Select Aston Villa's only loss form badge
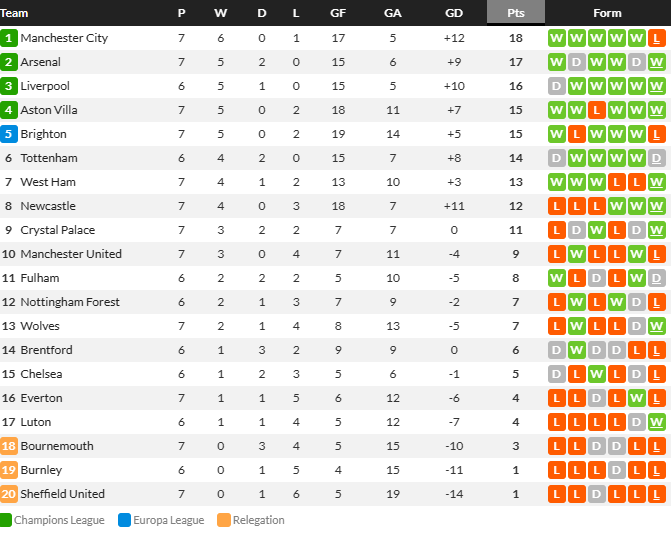The height and width of the screenshot is (538, 671). pos(597,110)
